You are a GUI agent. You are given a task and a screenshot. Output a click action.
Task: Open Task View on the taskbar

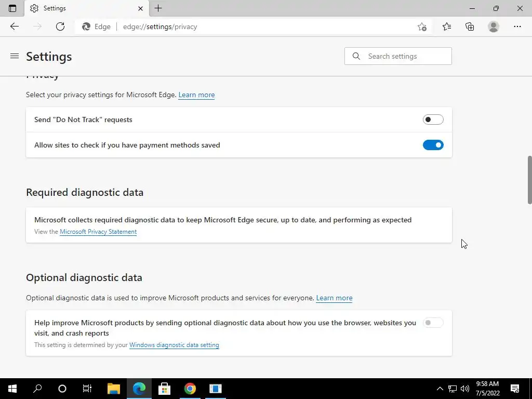[87, 389]
